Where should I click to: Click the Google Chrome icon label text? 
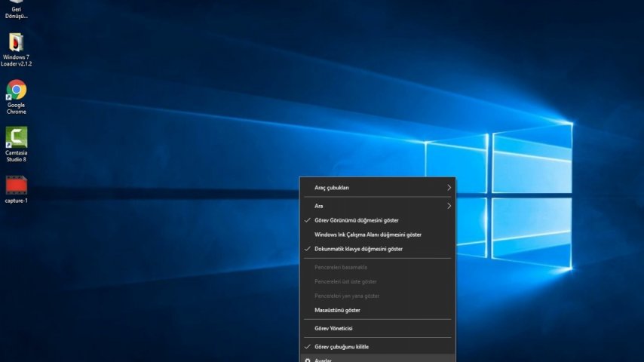pos(16,109)
